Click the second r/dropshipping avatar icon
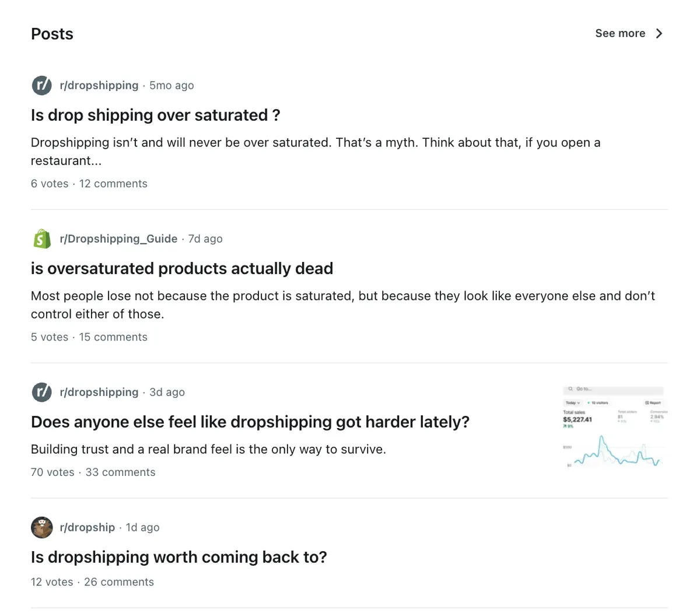700x613 pixels. (x=41, y=391)
